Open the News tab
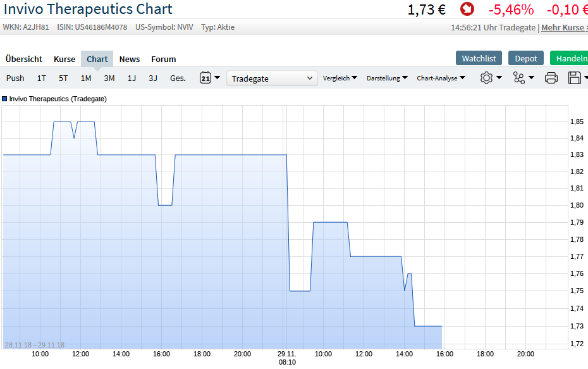The image size is (588, 369). point(130,59)
